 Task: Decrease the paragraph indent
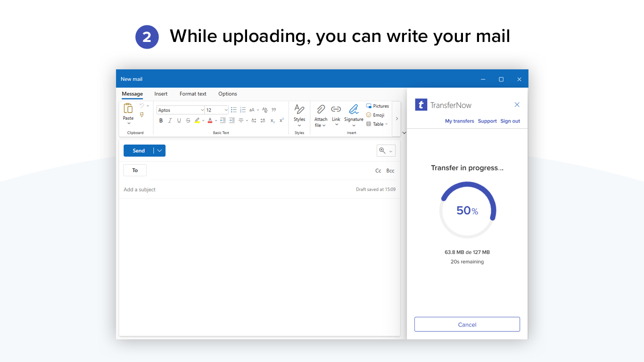click(223, 121)
